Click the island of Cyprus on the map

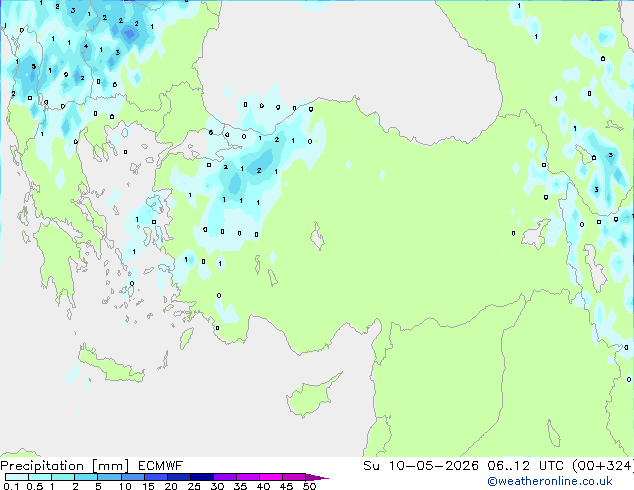[309, 397]
